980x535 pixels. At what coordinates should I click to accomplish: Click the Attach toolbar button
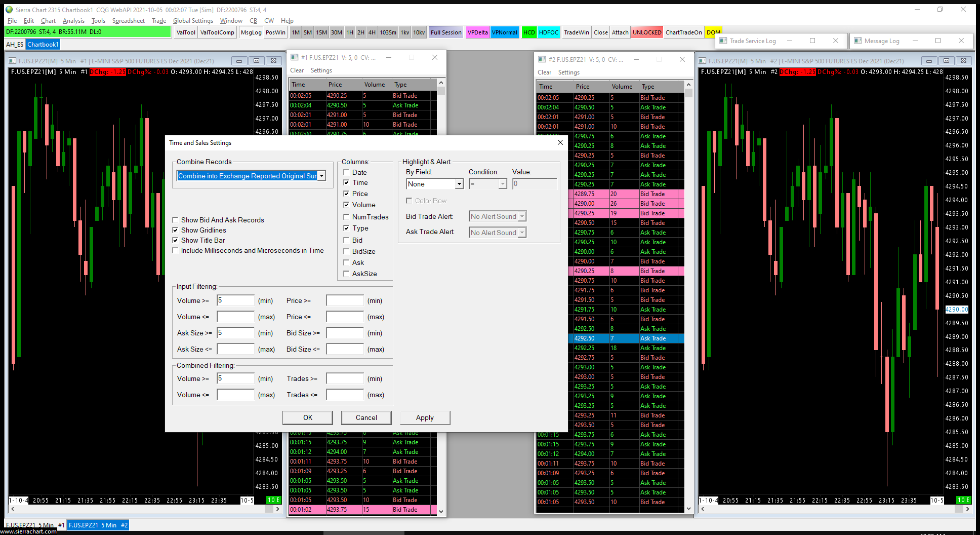(x=620, y=32)
